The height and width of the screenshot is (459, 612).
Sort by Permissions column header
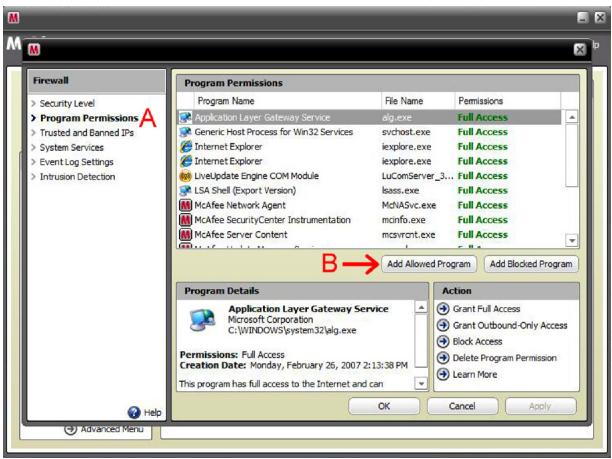pos(508,101)
